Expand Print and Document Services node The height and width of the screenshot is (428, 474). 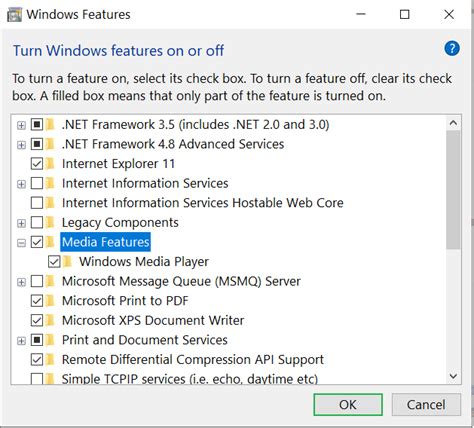tap(21, 341)
